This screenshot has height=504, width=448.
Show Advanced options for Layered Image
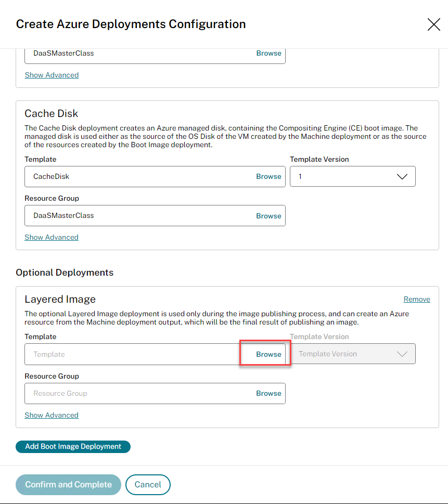click(52, 416)
